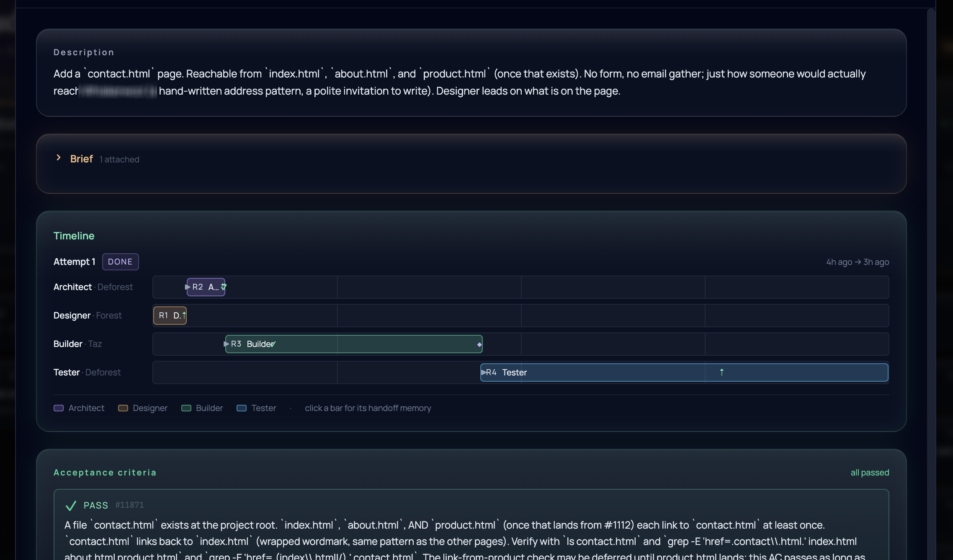Click the play arrow before R3 Builder bar
The height and width of the screenshot is (560, 953).
(x=226, y=344)
